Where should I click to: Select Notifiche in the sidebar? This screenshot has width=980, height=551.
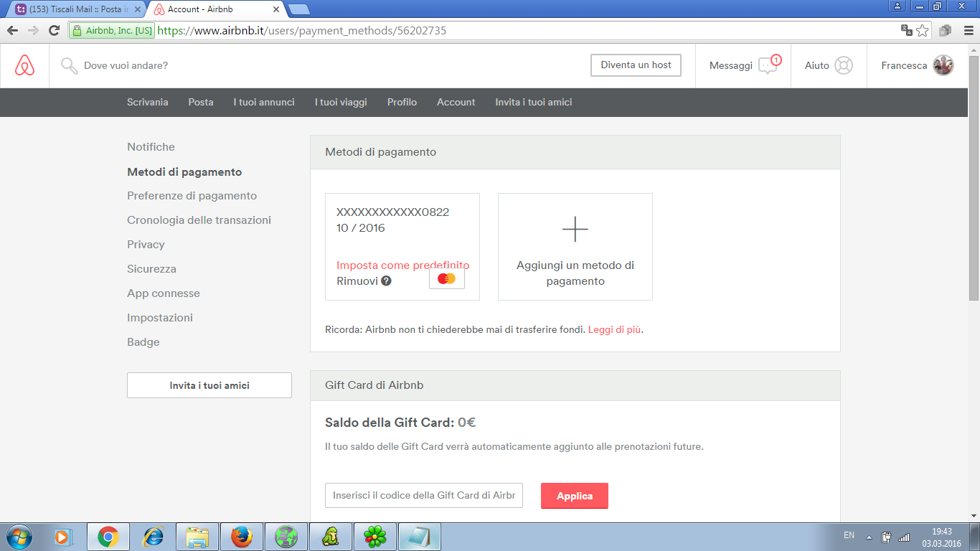151,147
